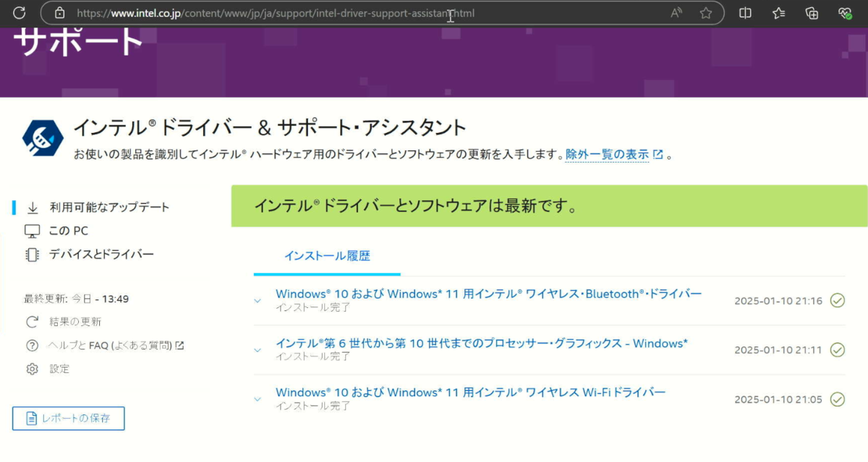Click the インテル ドライバー & サポート・アシスタント title
Screen dimensions: 868x462
(x=270, y=128)
